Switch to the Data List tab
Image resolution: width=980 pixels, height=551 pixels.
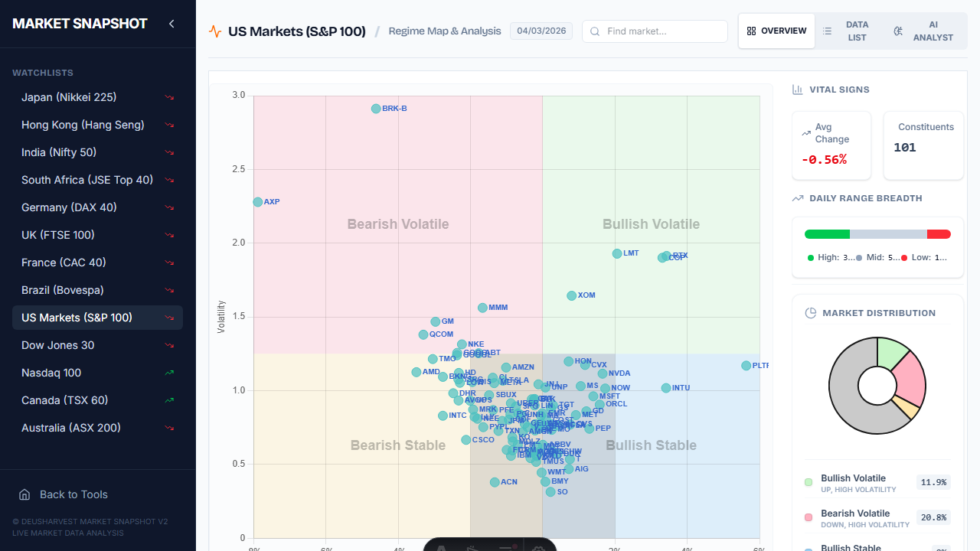(849, 31)
